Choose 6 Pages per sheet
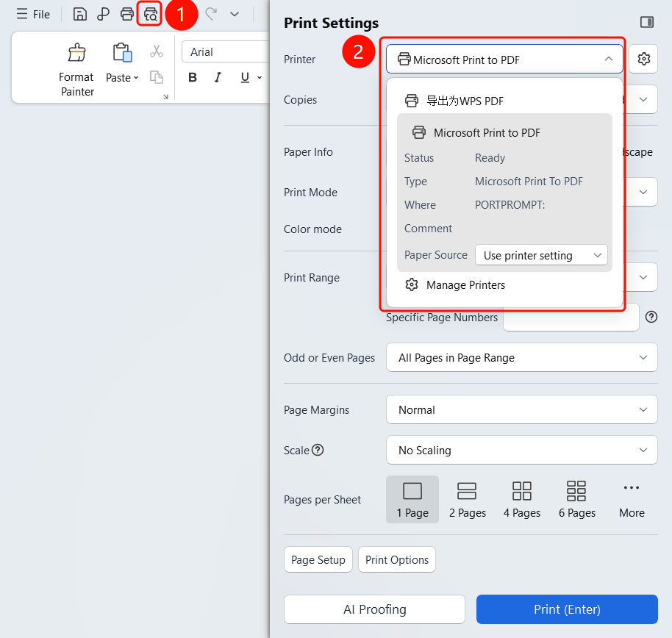The image size is (672, 638). [577, 499]
